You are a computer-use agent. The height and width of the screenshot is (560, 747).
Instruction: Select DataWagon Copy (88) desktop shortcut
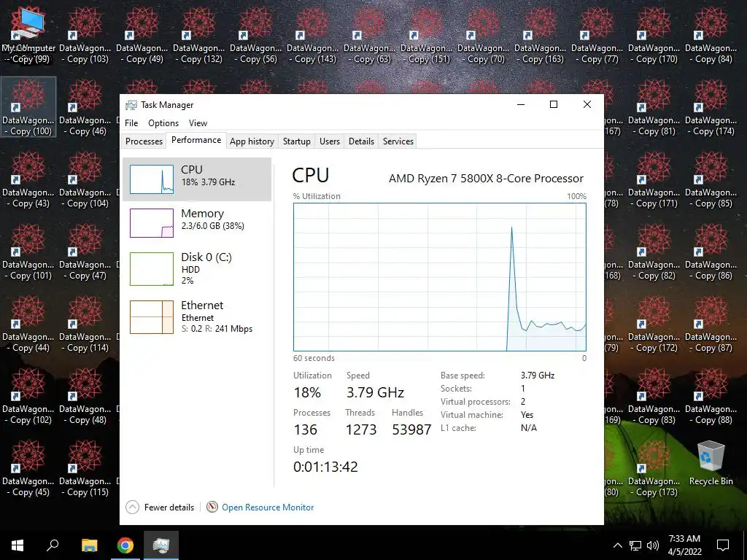(x=711, y=396)
